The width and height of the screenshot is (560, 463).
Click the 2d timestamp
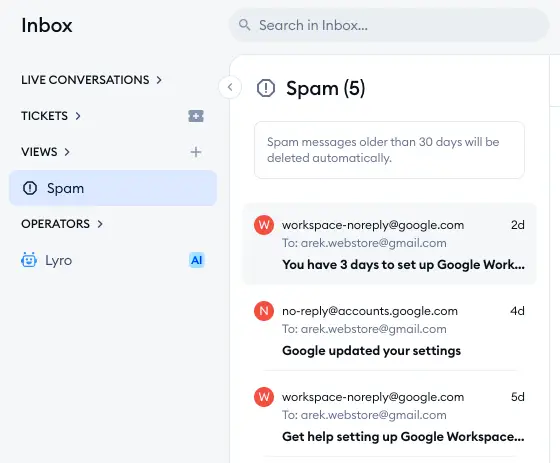[x=518, y=225]
